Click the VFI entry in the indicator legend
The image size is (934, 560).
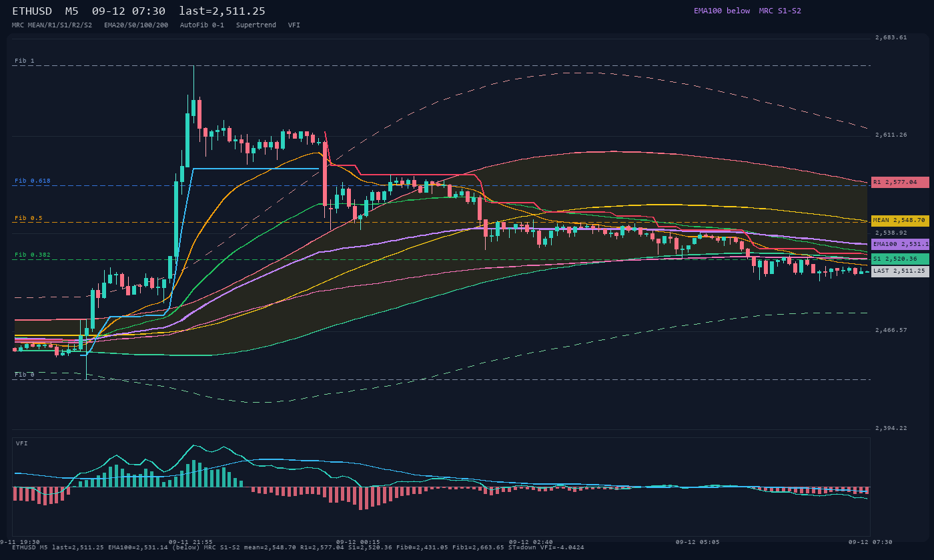pos(294,25)
